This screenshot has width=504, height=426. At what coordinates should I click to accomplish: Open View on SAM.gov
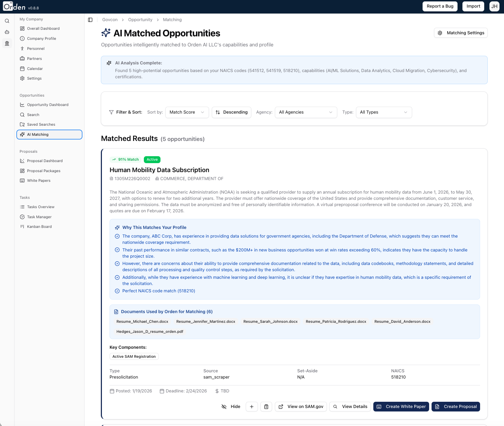[301, 406]
